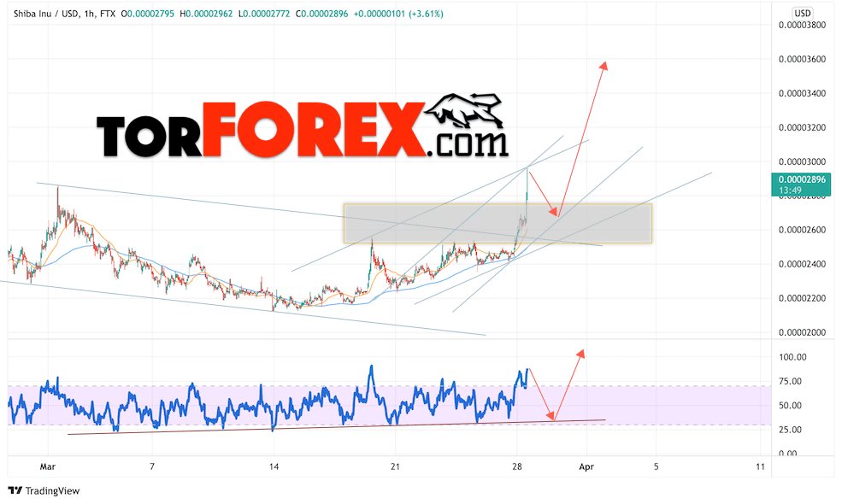This screenshot has height=504, width=842.
Task: Click the RSI 25.00 scale label
Action: point(791,430)
